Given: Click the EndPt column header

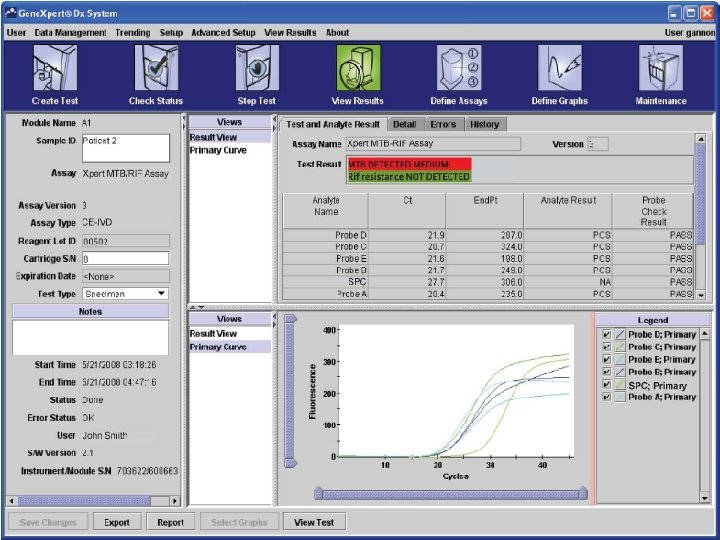Looking at the screenshot, I should point(485,211).
